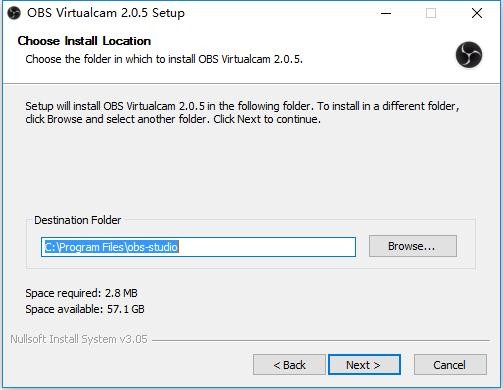Click the Space available: 57.1 GB text
Viewport: 503px width, 390px height.
click(85, 309)
